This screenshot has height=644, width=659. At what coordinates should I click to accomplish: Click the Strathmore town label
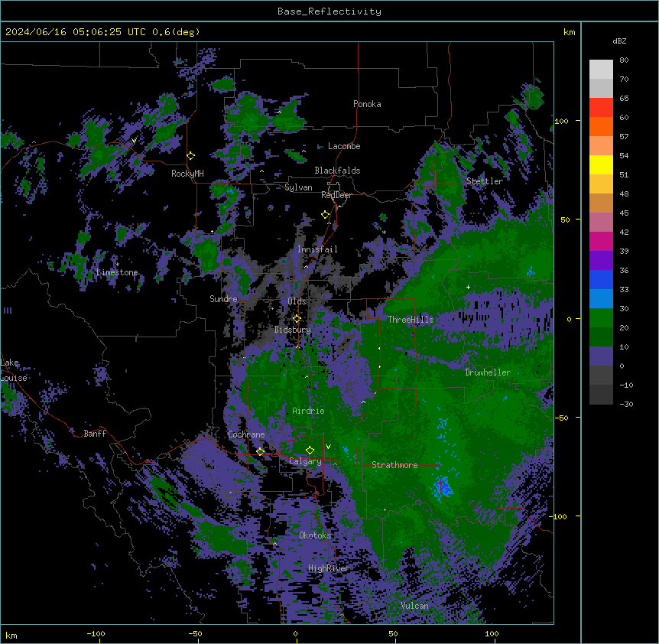(394, 465)
